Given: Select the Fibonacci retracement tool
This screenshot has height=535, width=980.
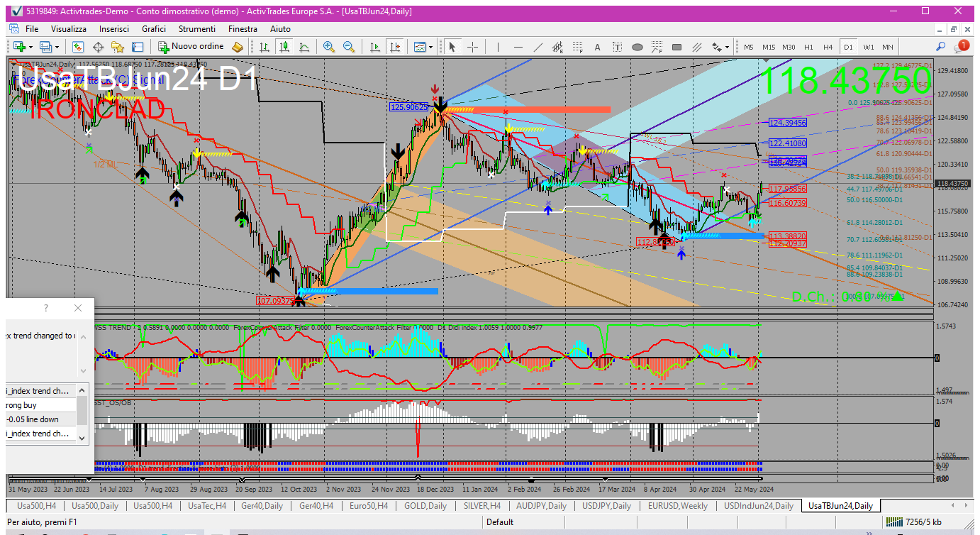Looking at the screenshot, I should pos(578,47).
